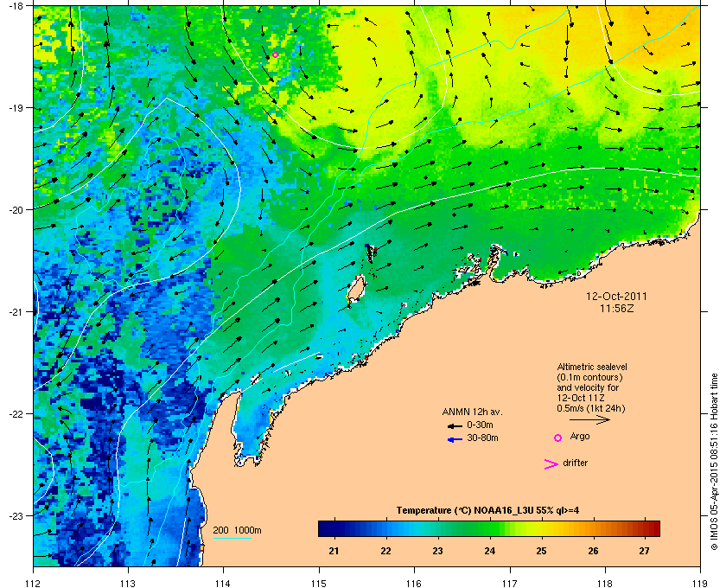This screenshot has height=588, width=726.
Task: Click the '-20' latitude axis label
Action: coord(16,209)
